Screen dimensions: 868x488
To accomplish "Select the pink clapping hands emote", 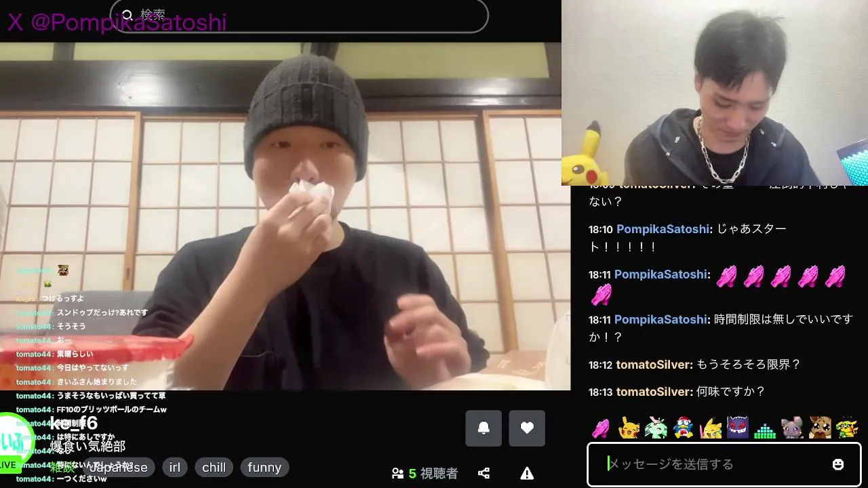I will coord(601,428).
